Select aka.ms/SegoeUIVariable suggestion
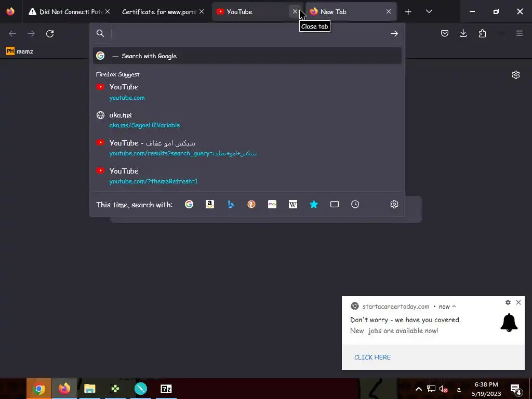 tap(247, 120)
